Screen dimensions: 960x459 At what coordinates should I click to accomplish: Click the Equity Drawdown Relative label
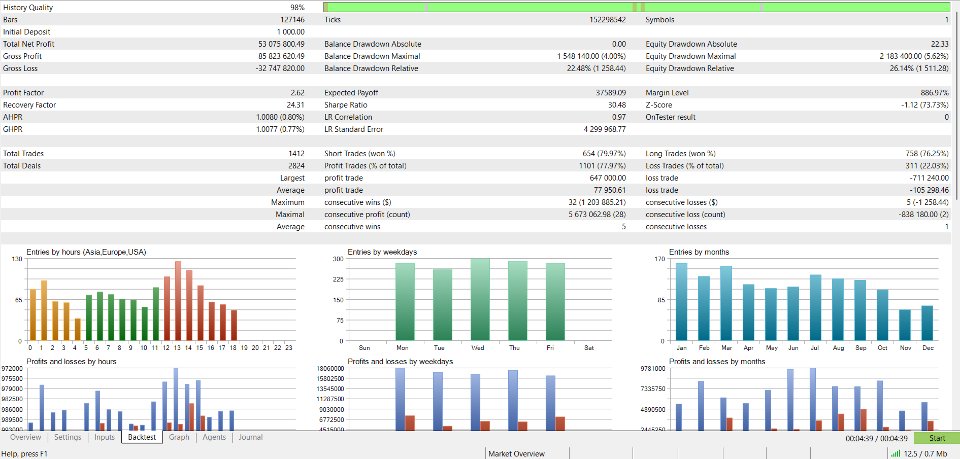690,69
